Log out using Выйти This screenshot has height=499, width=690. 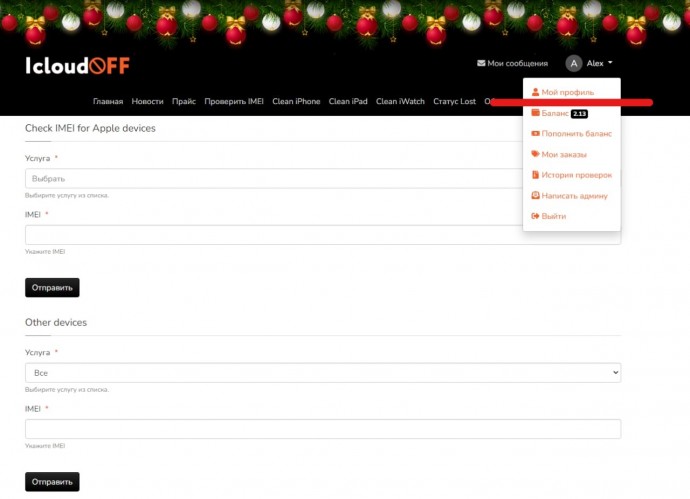(552, 216)
